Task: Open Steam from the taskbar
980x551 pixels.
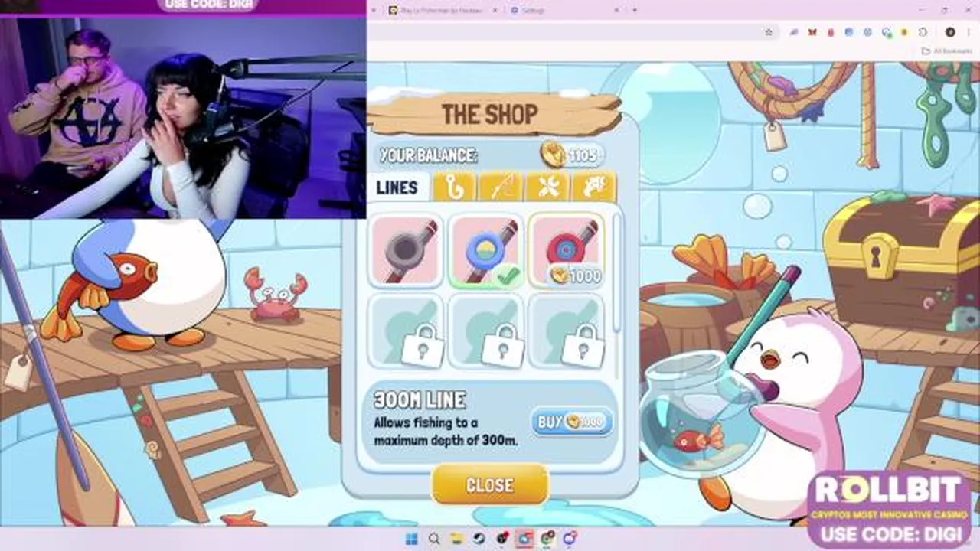Action: click(x=479, y=539)
